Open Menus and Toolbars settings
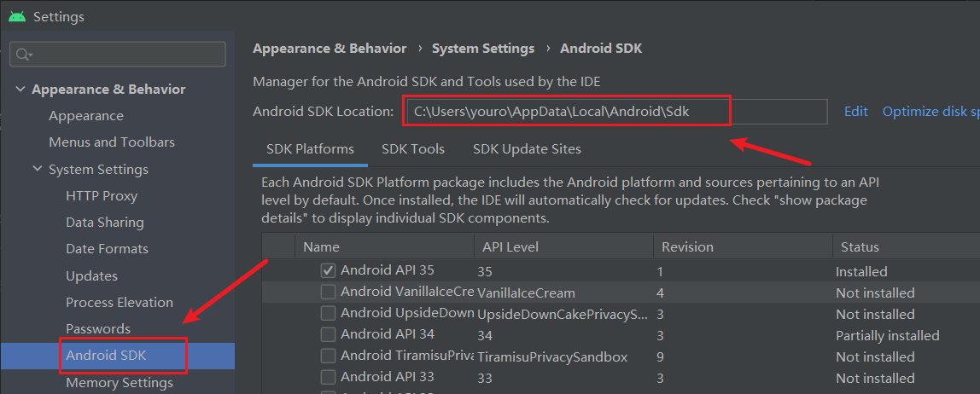The image size is (980, 394). 112,142
